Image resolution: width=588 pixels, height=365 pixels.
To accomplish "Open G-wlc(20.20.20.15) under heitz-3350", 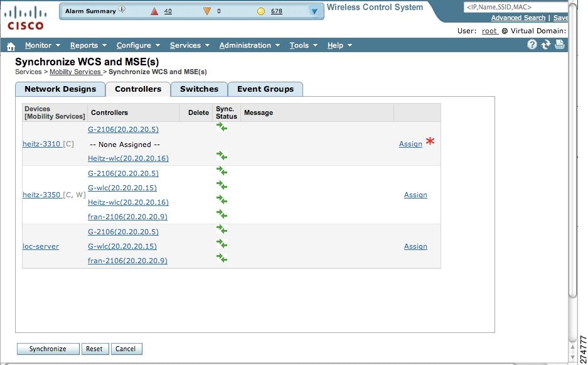I will (x=122, y=188).
